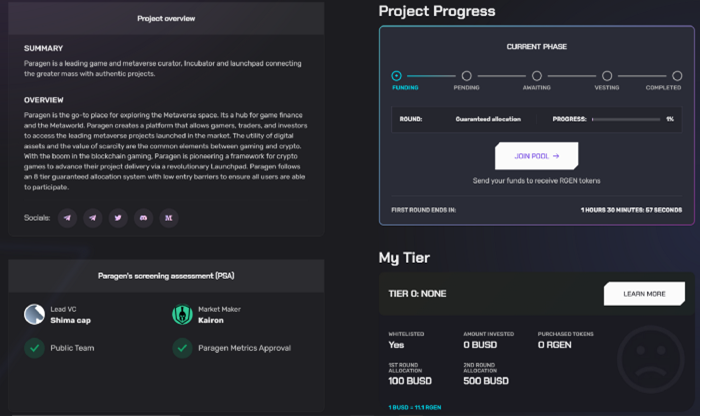701x417 pixels.
Task: Select the Vesting phase step circle
Action: click(x=607, y=76)
